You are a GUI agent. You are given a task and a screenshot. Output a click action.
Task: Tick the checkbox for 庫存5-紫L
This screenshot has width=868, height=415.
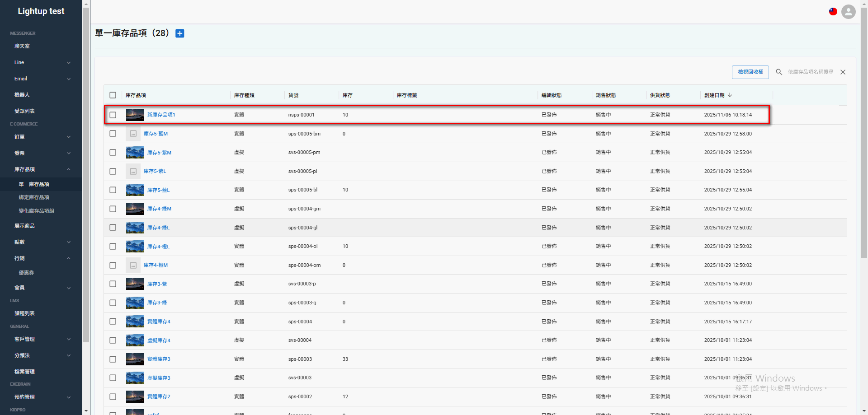(113, 171)
